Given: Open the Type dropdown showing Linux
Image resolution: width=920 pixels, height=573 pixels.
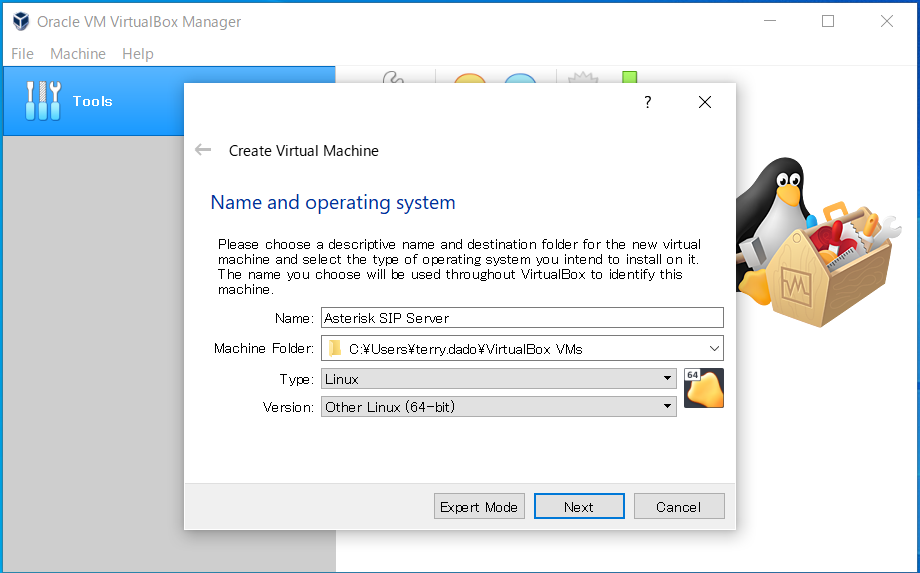Looking at the screenshot, I should (x=499, y=379).
